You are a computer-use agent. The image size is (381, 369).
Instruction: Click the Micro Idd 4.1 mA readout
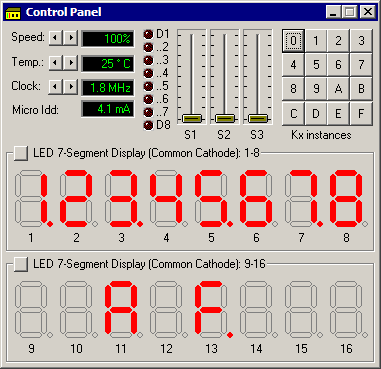[x=108, y=109]
